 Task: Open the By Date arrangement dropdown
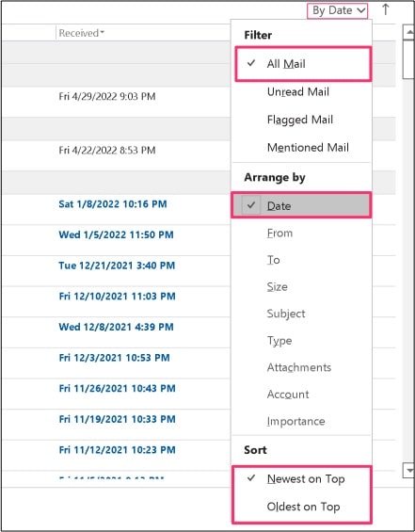coord(337,11)
